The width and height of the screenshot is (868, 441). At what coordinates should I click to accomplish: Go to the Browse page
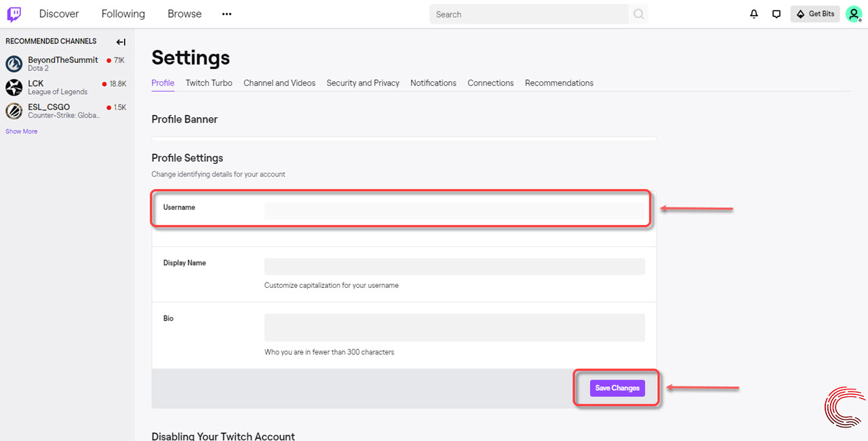(184, 14)
